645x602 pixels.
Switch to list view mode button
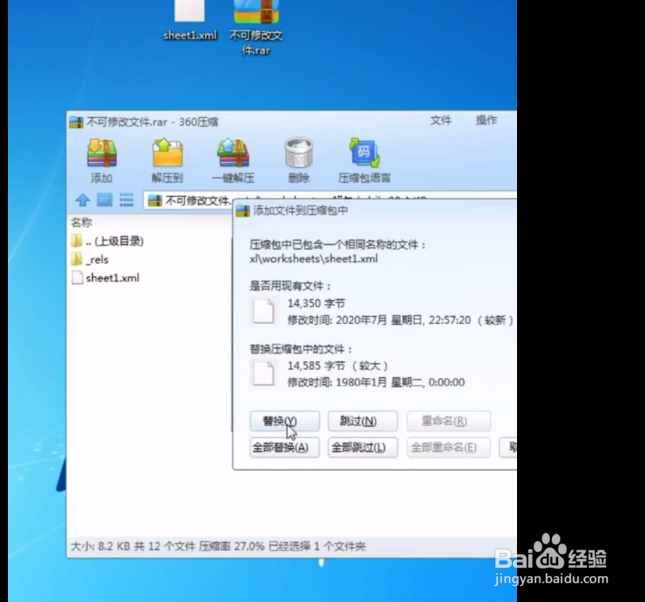coord(126,200)
